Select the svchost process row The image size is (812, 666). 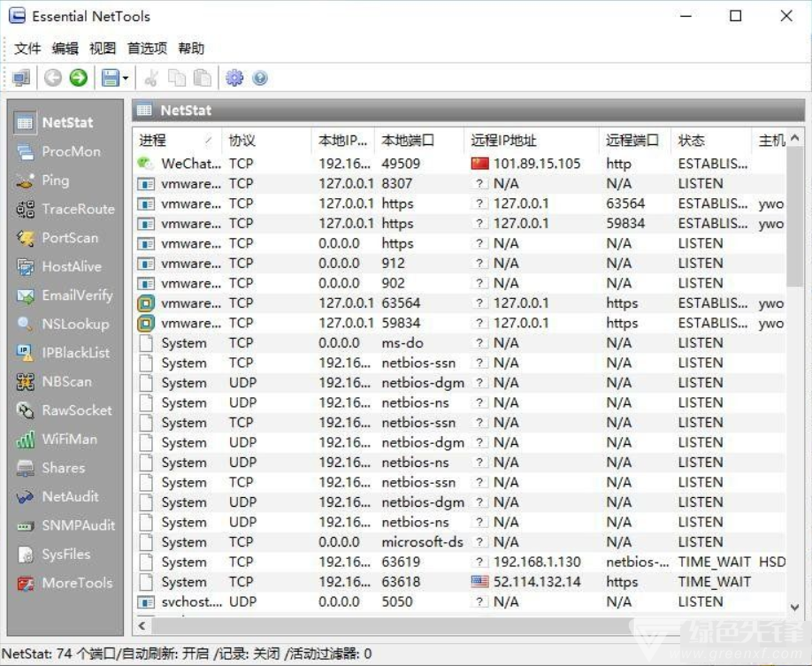tap(459, 601)
